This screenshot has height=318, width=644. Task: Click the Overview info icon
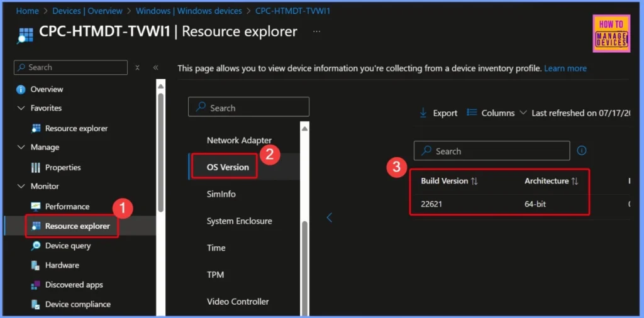[21, 89]
